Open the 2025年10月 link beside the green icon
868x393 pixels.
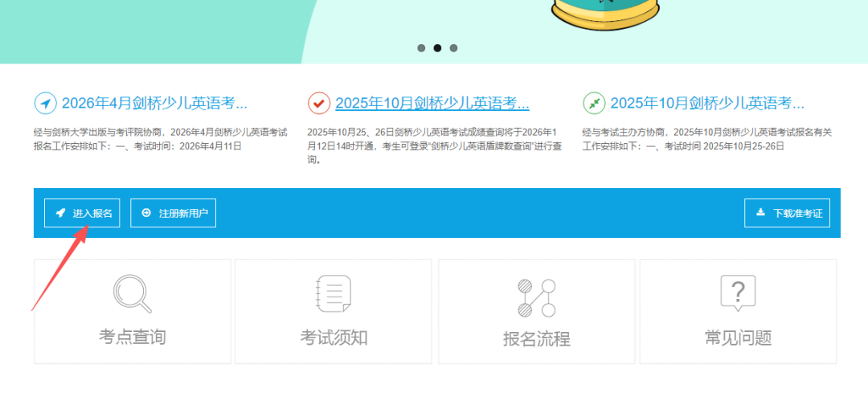click(707, 103)
